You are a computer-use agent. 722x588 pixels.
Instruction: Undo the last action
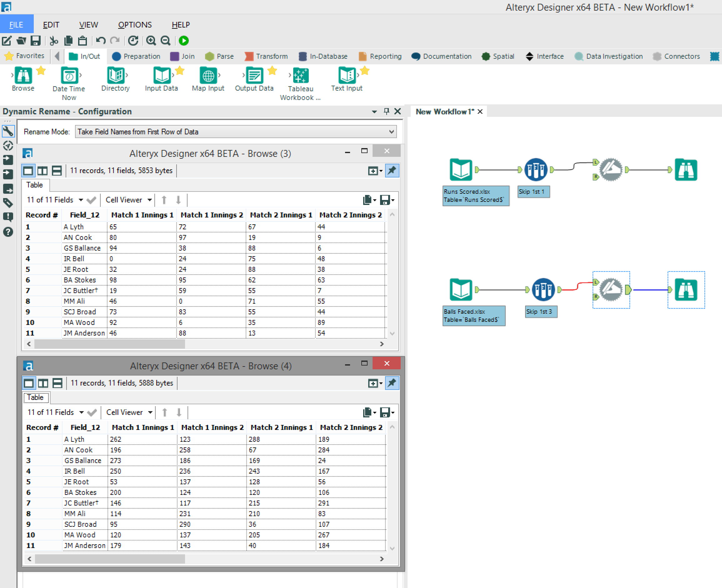tap(101, 41)
